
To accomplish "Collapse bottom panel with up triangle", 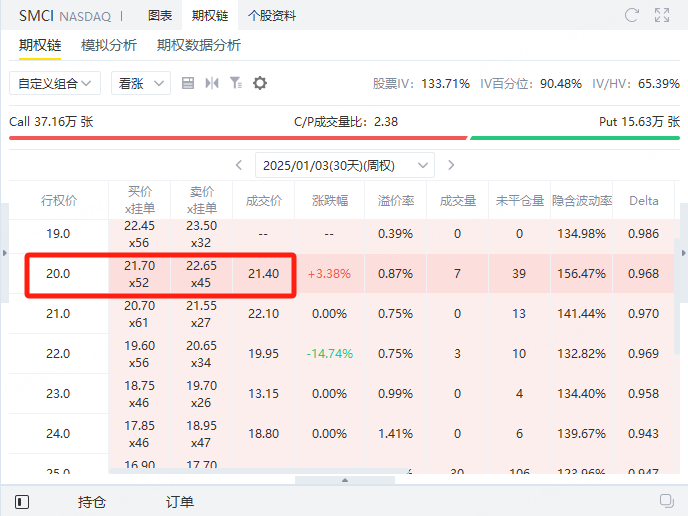I will tap(345, 480).
